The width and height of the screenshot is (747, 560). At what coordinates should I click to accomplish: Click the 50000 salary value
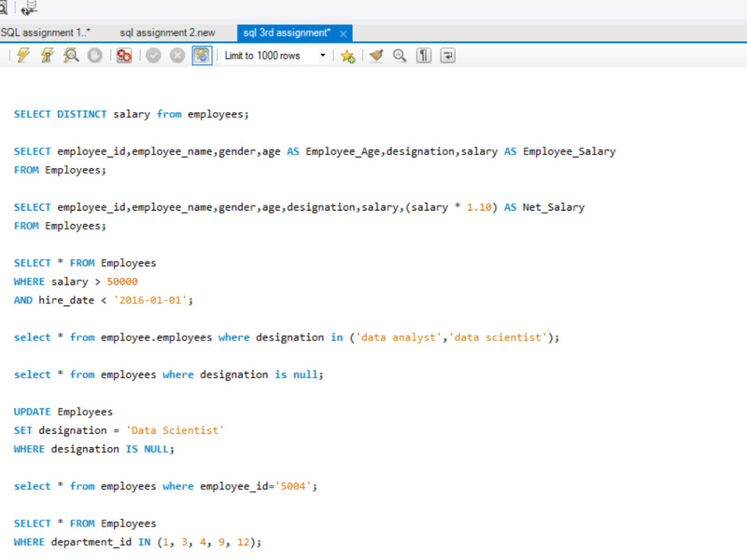[122, 282]
